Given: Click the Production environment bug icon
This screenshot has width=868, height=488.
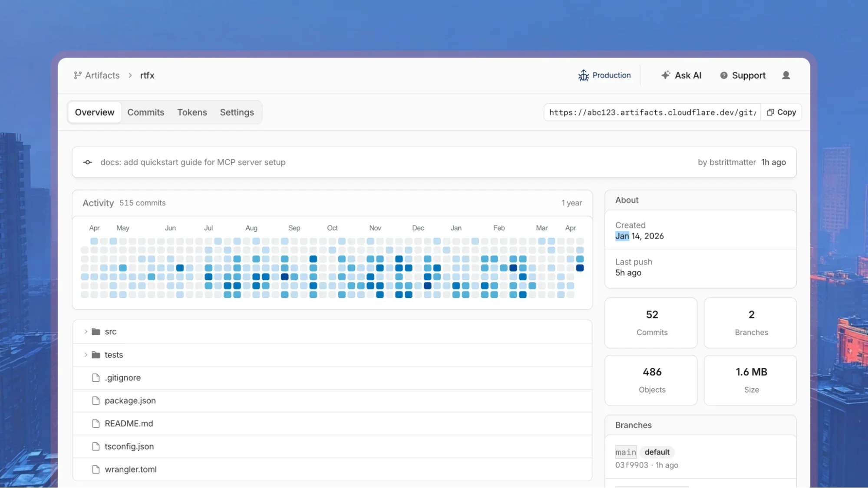Looking at the screenshot, I should point(584,75).
